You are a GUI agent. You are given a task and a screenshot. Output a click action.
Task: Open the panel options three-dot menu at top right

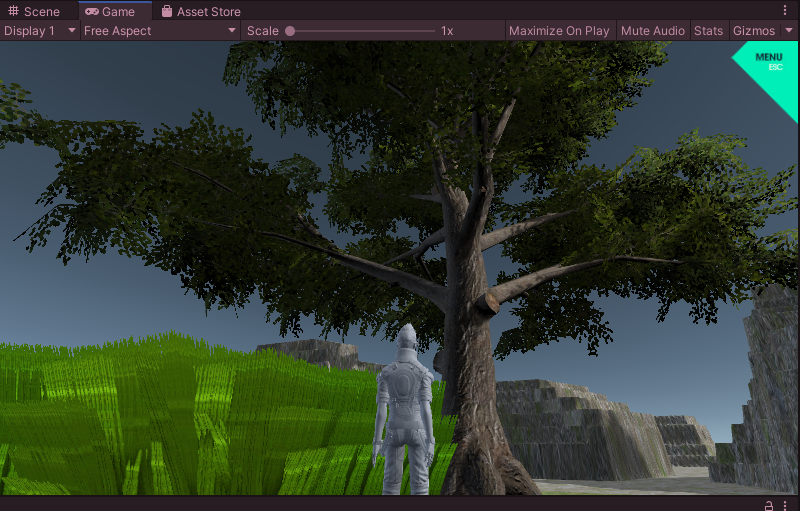pos(785,10)
